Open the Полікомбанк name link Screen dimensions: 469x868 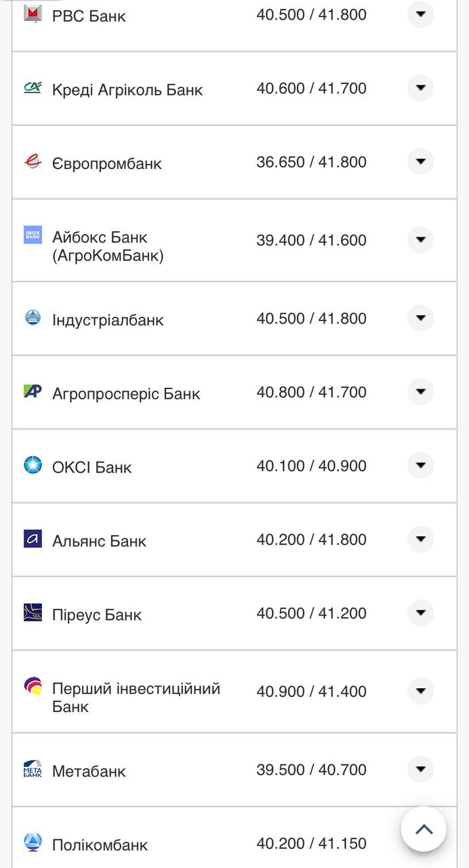100,845
